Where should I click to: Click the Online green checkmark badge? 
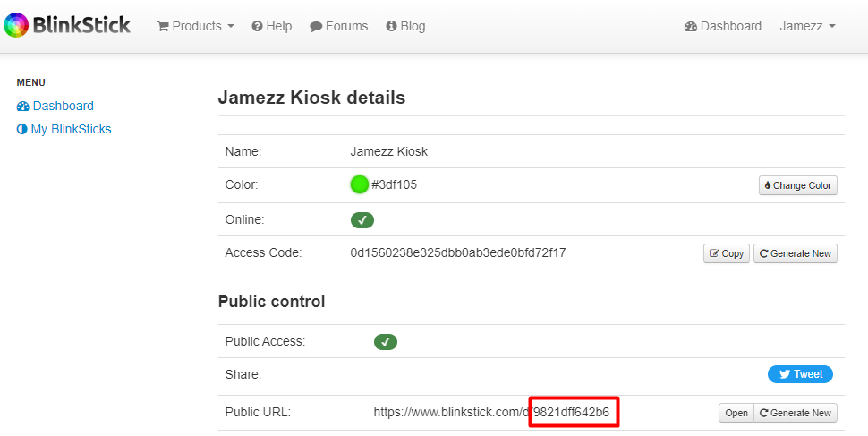pyautogui.click(x=362, y=220)
